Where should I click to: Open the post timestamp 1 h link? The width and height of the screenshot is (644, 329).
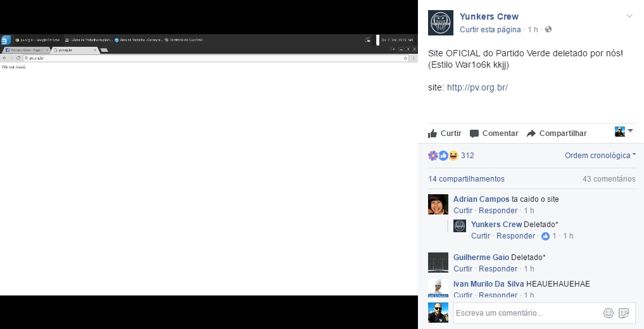click(x=533, y=30)
